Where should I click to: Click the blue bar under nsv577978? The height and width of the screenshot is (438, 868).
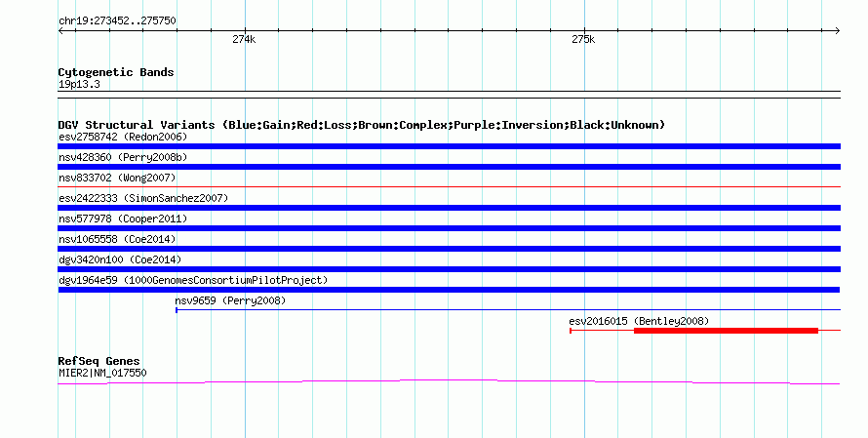(x=449, y=228)
